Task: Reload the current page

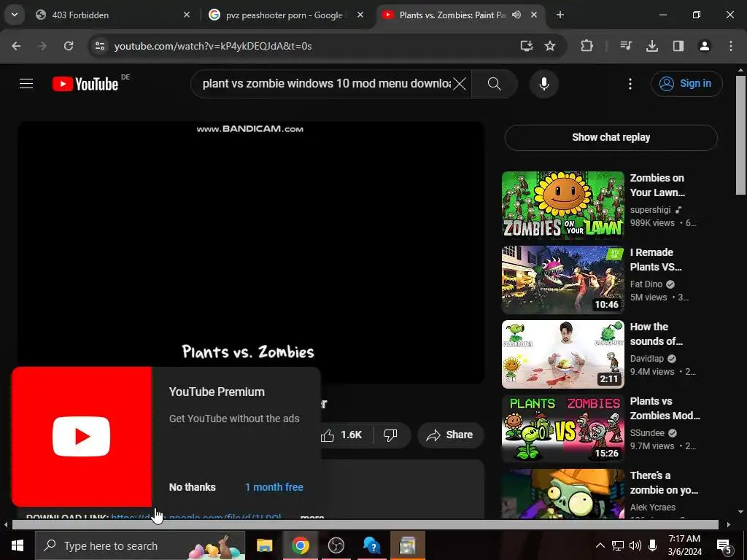Action: pyautogui.click(x=69, y=46)
